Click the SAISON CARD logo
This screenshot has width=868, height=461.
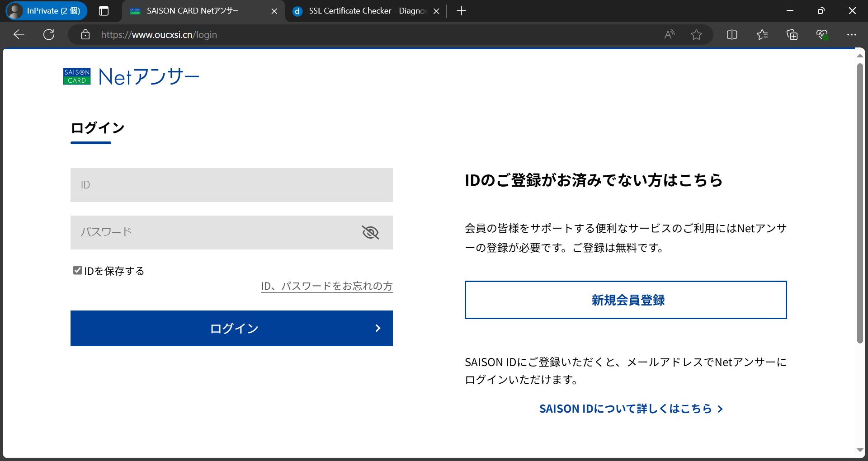[x=77, y=76]
